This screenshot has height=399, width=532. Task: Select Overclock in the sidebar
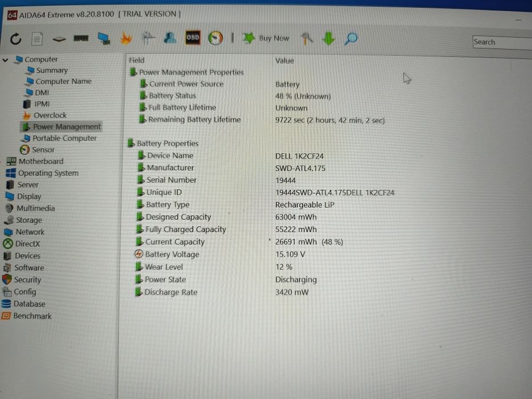[45, 115]
